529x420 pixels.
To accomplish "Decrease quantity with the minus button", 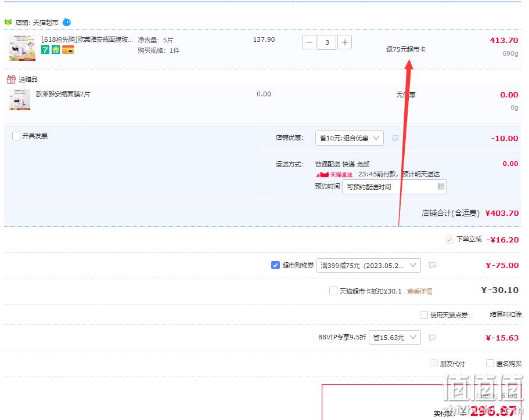I will pyautogui.click(x=309, y=42).
